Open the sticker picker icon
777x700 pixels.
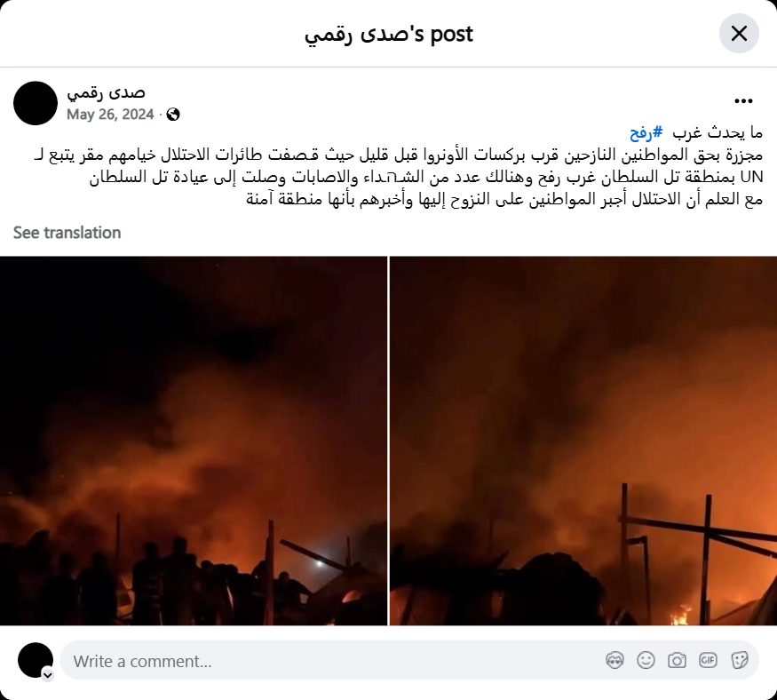click(x=739, y=660)
